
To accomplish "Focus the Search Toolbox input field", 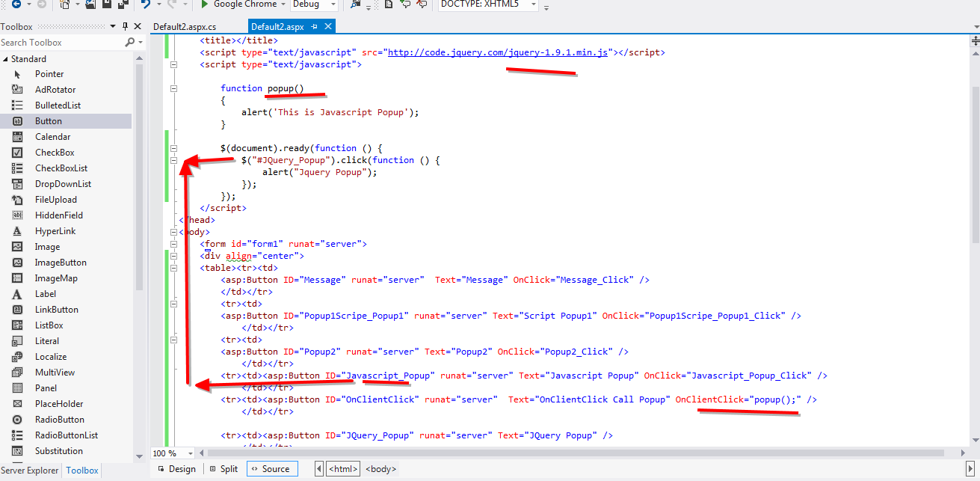I will pos(62,43).
